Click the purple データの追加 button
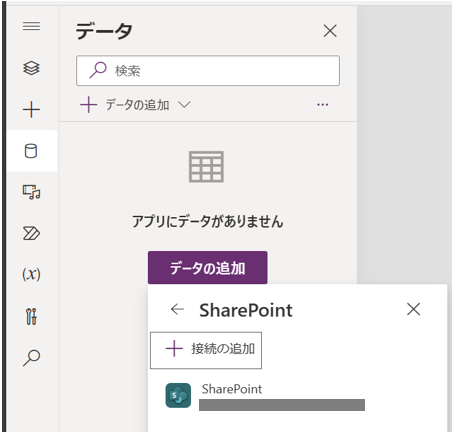The width and height of the screenshot is (452, 438). (208, 268)
